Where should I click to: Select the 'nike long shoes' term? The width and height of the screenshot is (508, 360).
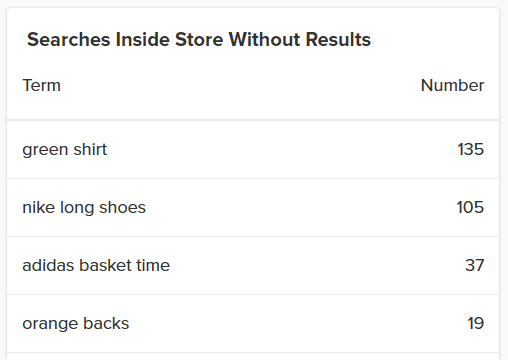pos(84,207)
